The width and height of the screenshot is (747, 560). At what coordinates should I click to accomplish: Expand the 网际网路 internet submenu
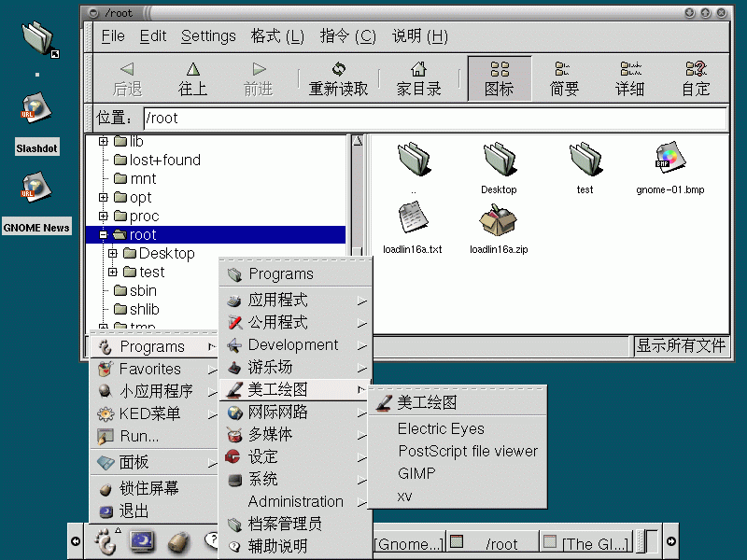tap(295, 412)
